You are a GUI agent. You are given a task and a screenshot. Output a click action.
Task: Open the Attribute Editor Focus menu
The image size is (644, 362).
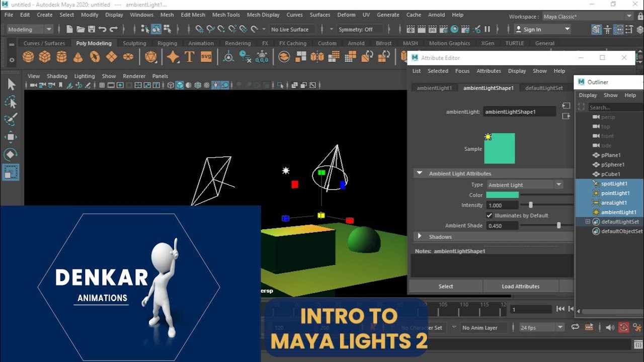pyautogui.click(x=462, y=71)
